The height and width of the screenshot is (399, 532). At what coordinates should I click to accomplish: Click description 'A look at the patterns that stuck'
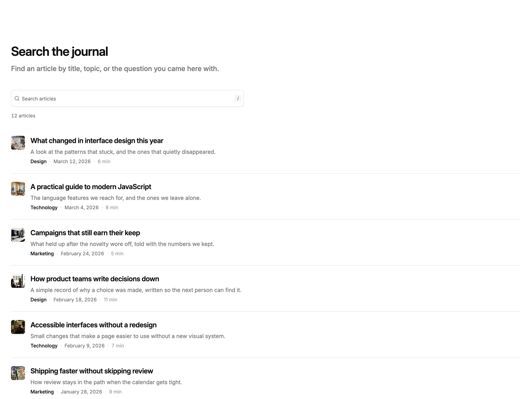tap(123, 152)
